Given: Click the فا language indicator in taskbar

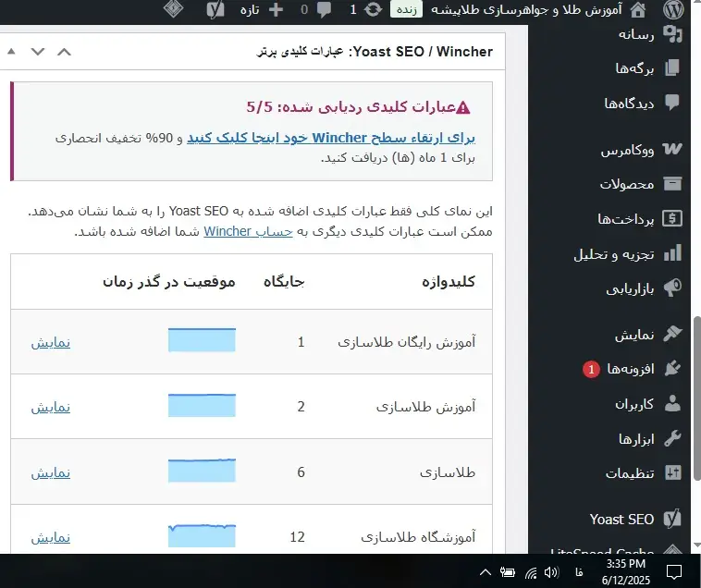Looking at the screenshot, I should pyautogui.click(x=579, y=572).
